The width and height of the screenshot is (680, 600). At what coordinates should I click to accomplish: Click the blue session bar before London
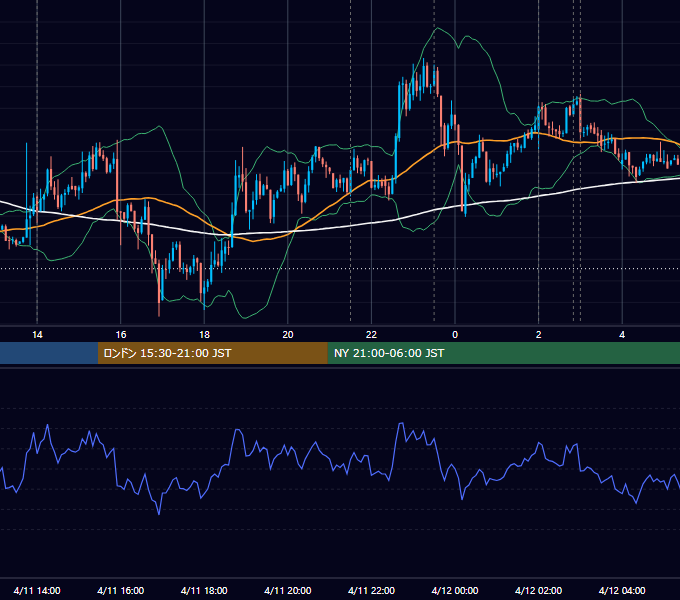tap(49, 353)
